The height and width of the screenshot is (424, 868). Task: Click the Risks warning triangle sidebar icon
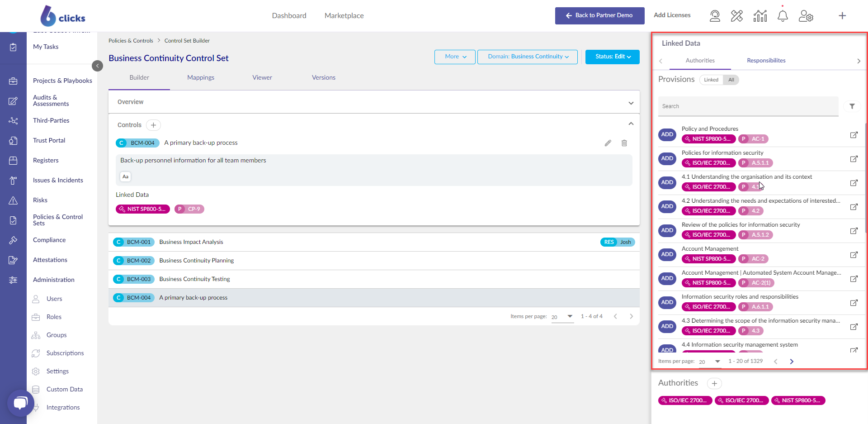pos(13,200)
